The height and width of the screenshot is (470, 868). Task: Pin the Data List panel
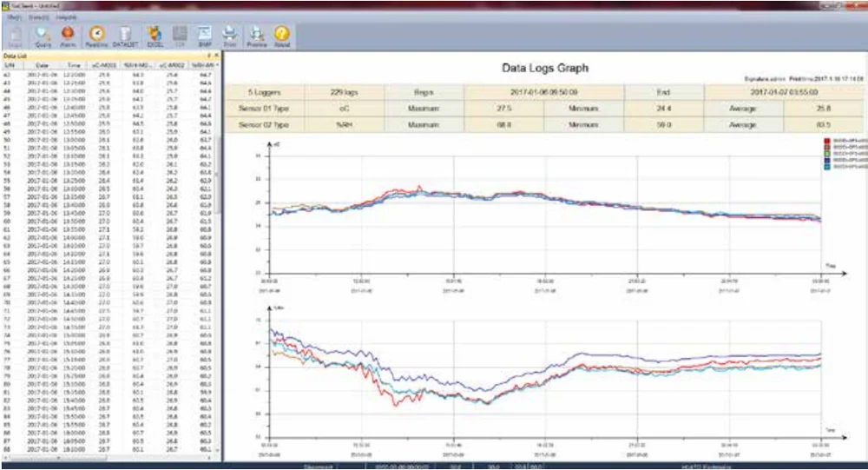pyautogui.click(x=209, y=56)
